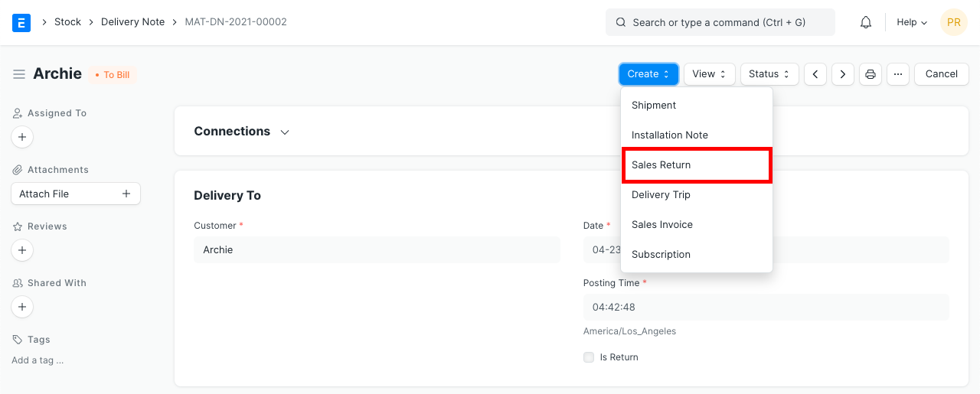980x394 pixels.
Task: Toggle the sidebar hamburger menu icon
Action: (x=19, y=74)
